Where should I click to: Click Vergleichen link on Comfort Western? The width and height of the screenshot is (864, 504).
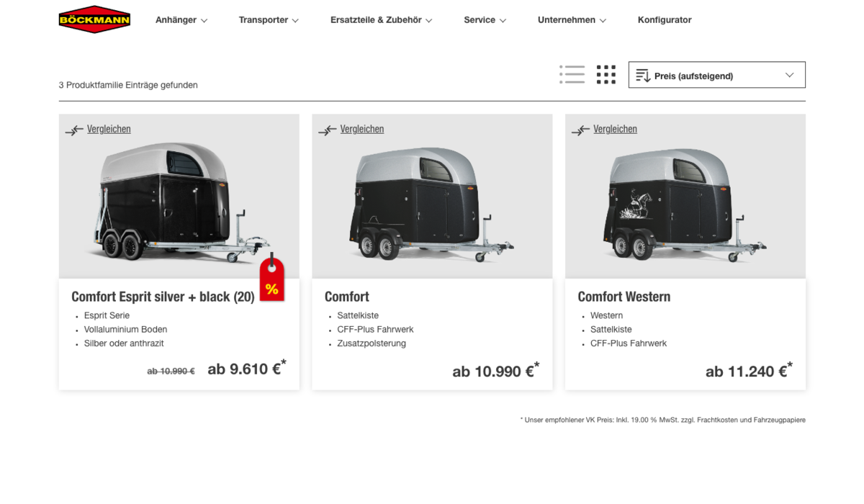pyautogui.click(x=615, y=130)
